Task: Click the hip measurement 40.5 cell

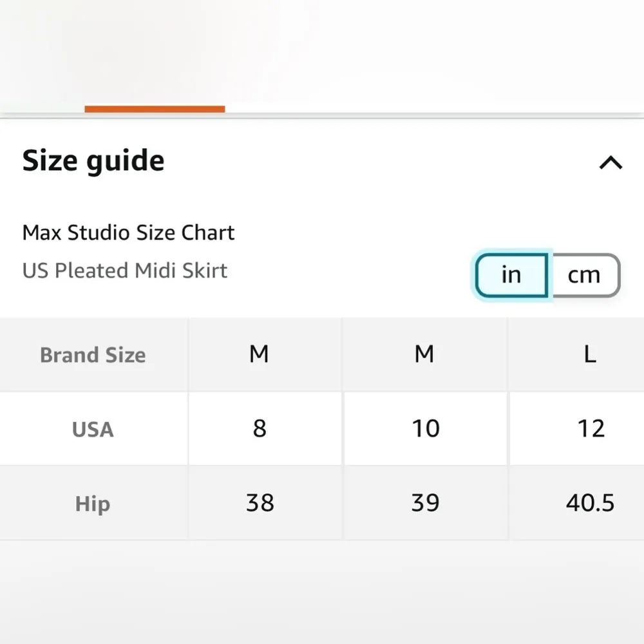Action: tap(590, 503)
